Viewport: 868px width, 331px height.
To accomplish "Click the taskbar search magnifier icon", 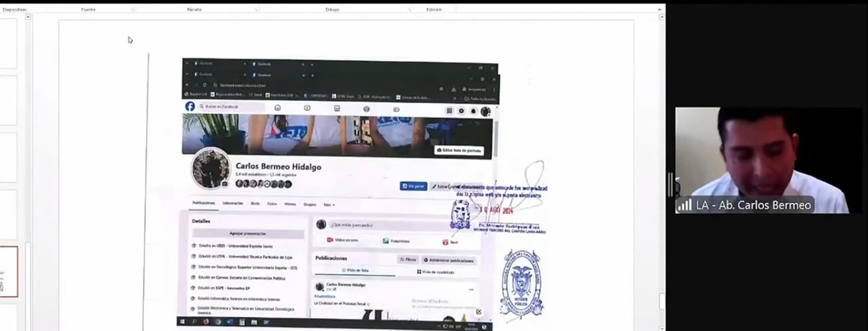I will point(194,322).
